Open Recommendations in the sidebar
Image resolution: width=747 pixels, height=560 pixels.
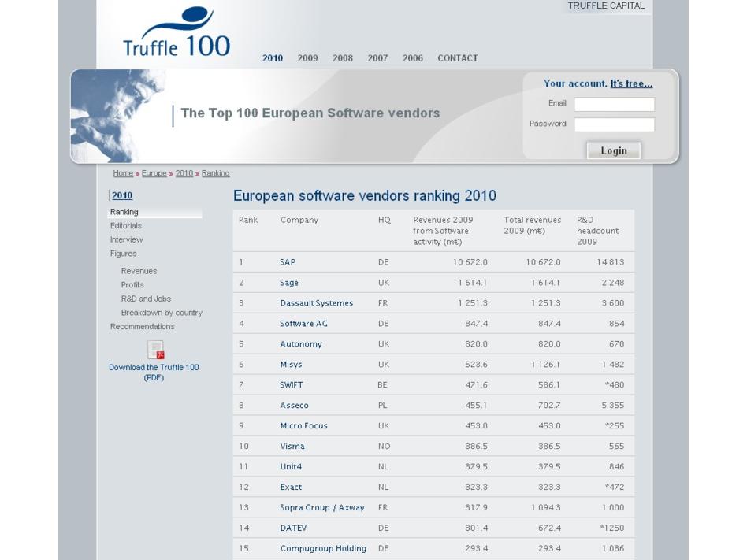coord(142,327)
